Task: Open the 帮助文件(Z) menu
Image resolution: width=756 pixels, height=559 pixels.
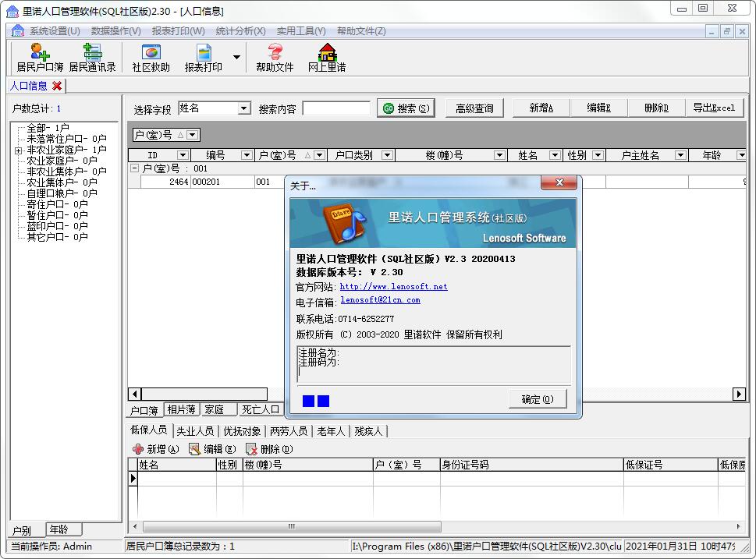Action: [361, 31]
